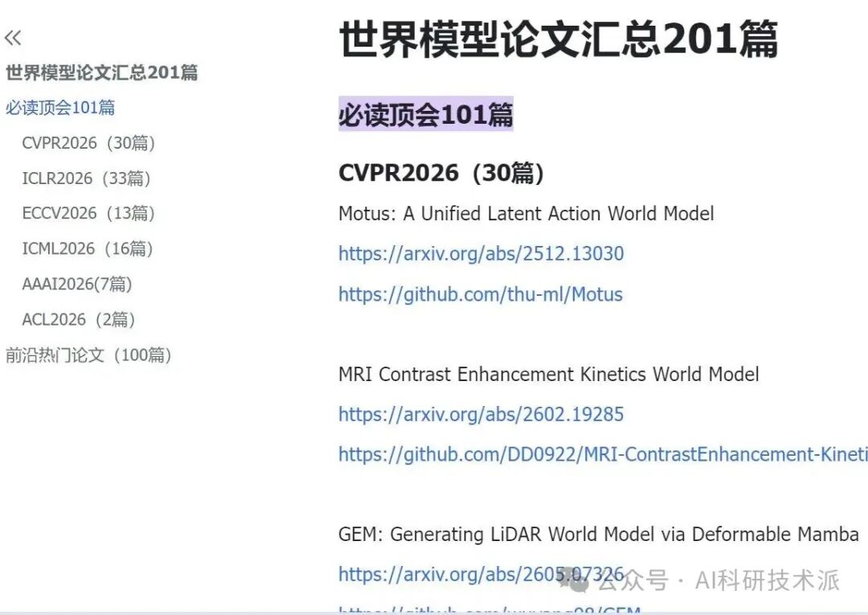Open the github.com/thu-ml/Motus link
The image size is (868, 615).
click(481, 294)
